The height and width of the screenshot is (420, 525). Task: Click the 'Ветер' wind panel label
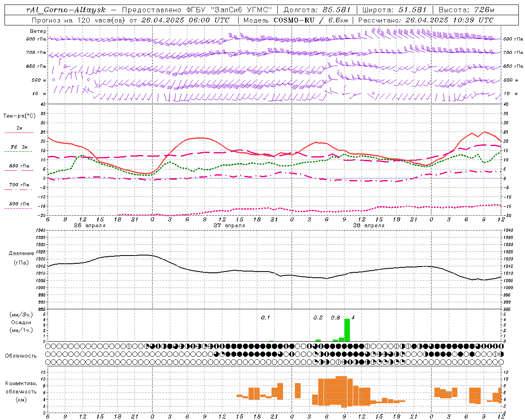point(38,31)
